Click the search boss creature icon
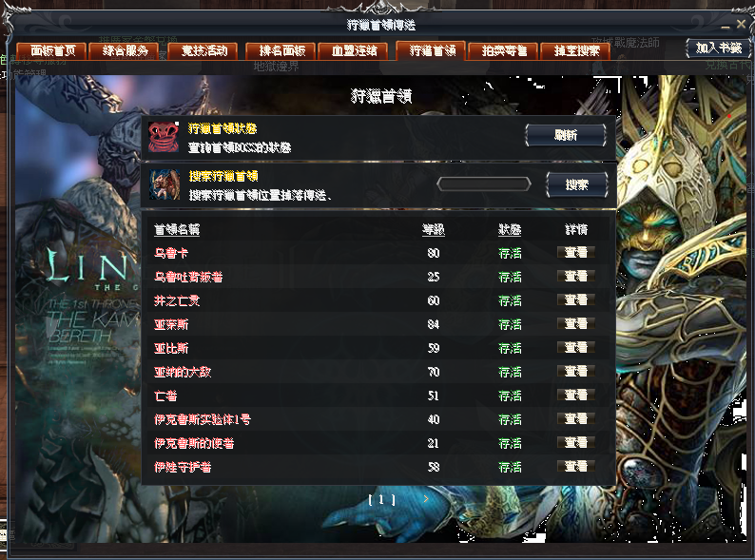 click(x=165, y=184)
